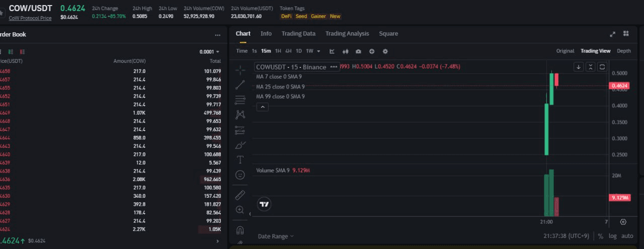The height and width of the screenshot is (249, 644).
Task: Select the ruler measure tool
Action: coord(240,195)
